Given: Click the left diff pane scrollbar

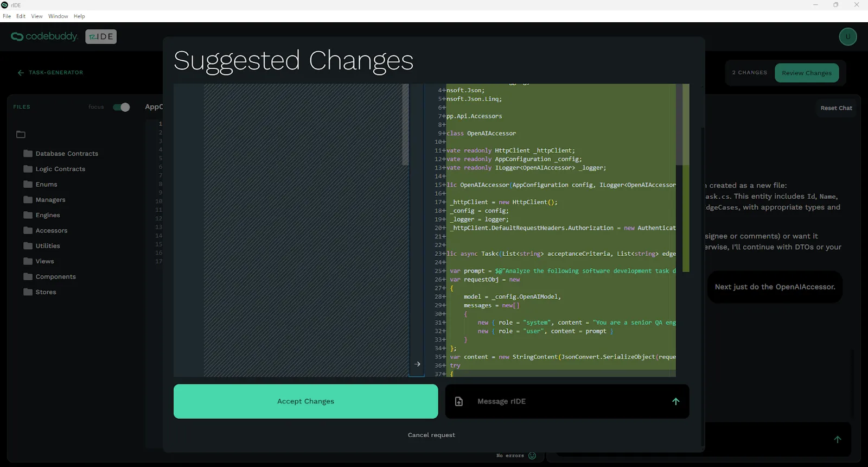Looking at the screenshot, I should (405, 125).
